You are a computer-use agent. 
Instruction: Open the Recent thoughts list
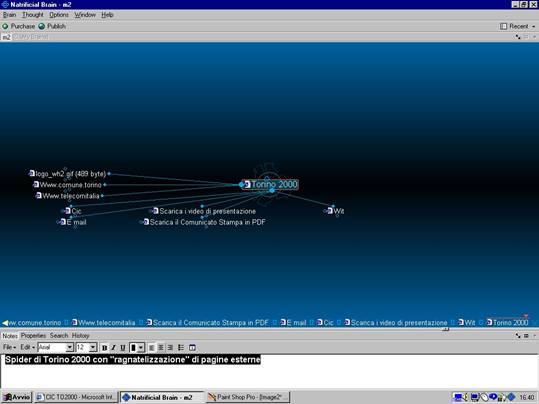click(518, 26)
